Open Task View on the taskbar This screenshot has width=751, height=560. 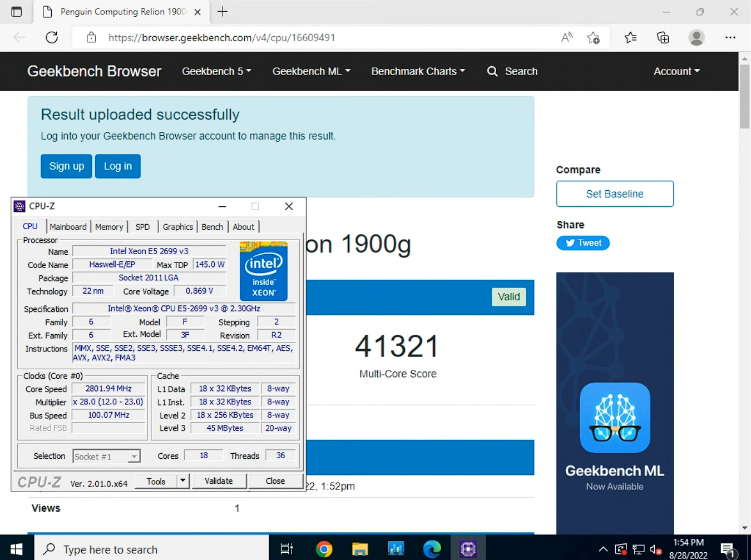point(286,549)
